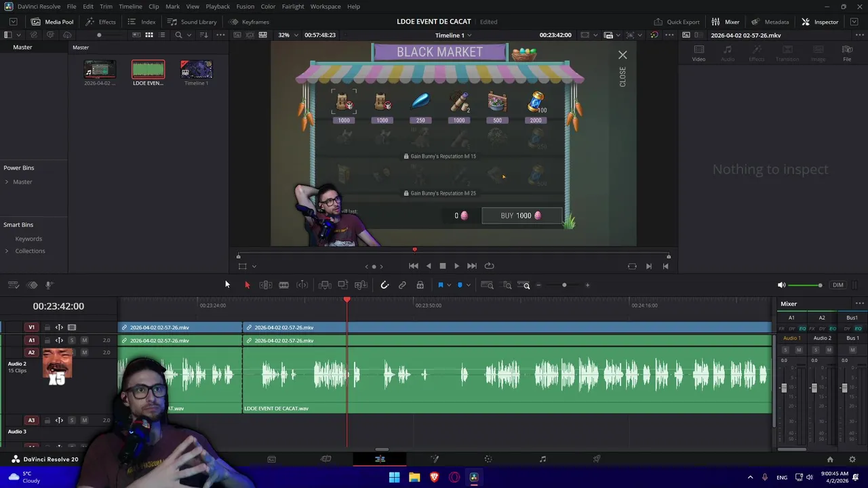Click the Full Extent Zoom icon
Viewport: 868px width, 488px height.
[x=487, y=285]
